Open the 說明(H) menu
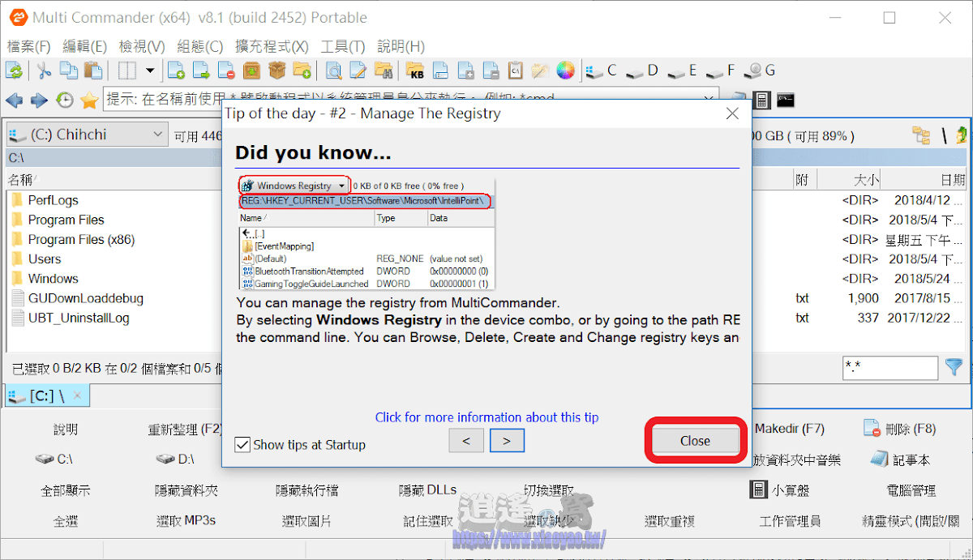Screen dimensions: 973x560 (401, 46)
